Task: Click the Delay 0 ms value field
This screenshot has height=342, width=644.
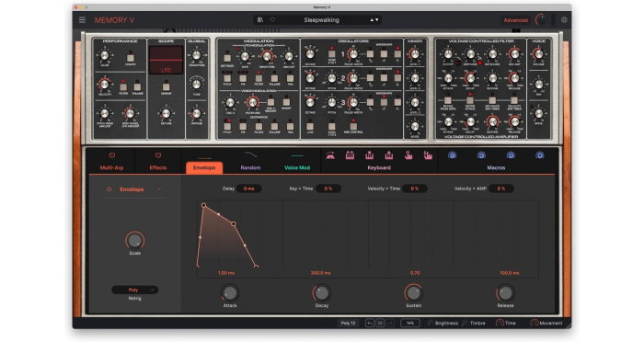Action: coord(249,188)
